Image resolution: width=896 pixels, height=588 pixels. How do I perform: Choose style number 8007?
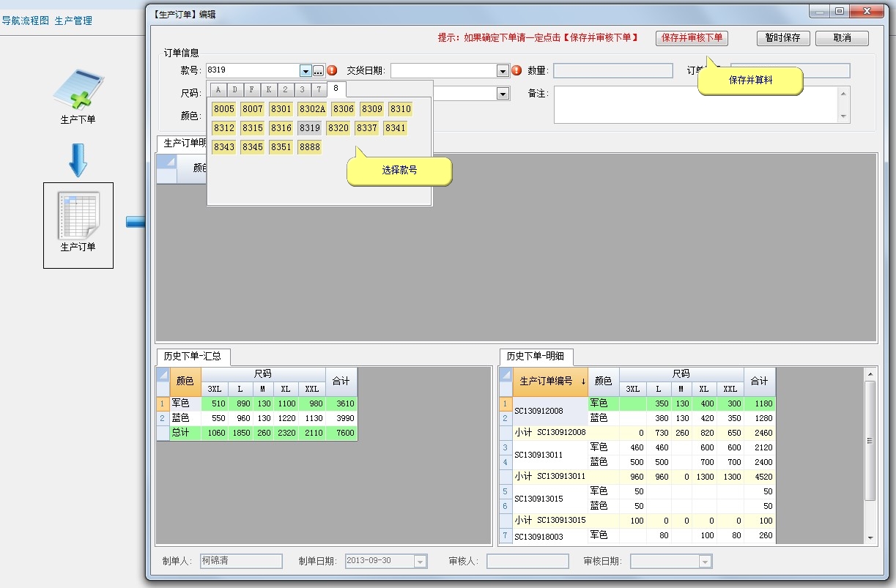coord(253,109)
